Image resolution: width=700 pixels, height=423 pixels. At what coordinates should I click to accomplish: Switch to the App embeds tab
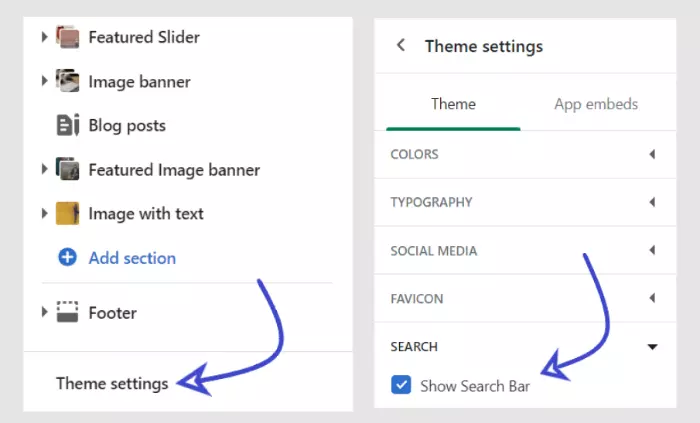coord(596,104)
